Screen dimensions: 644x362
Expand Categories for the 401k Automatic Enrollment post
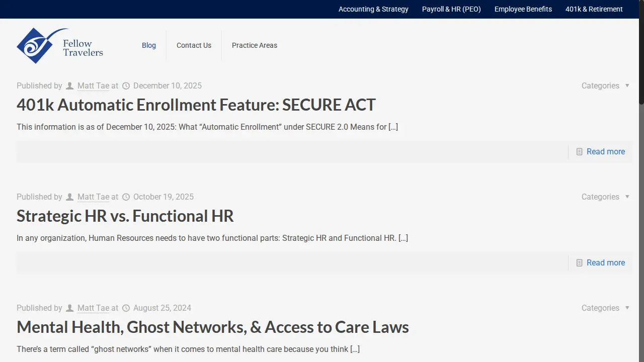605,86
